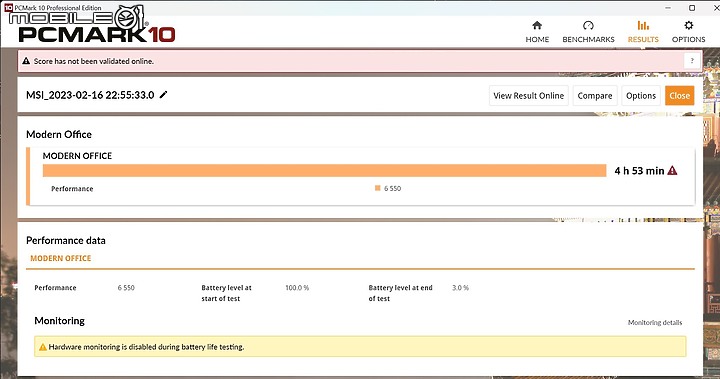Click the Compare button
Image resolution: width=720 pixels, height=379 pixels.
(595, 96)
